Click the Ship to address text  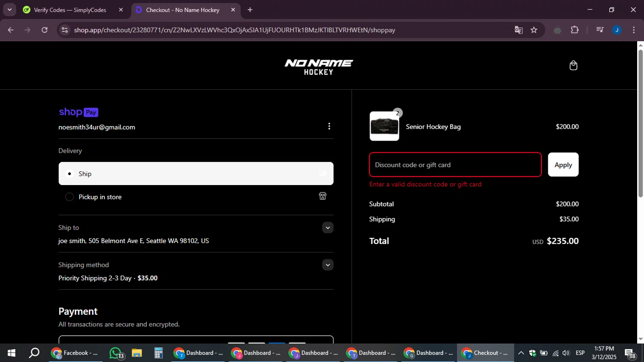(x=134, y=241)
